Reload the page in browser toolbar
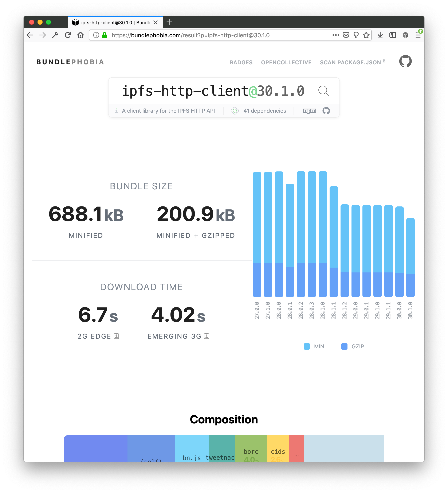This screenshot has width=448, height=493. tap(68, 35)
